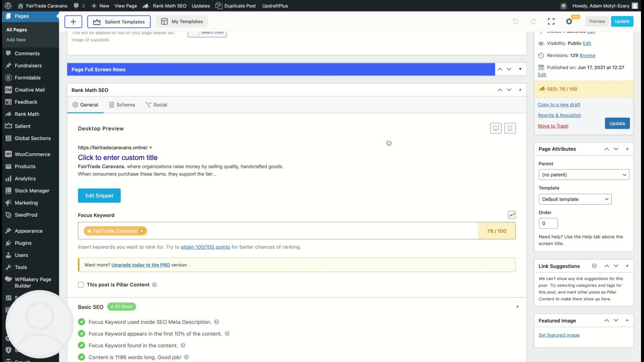Click the Preview button in toolbar
644x362 pixels.
[597, 21]
